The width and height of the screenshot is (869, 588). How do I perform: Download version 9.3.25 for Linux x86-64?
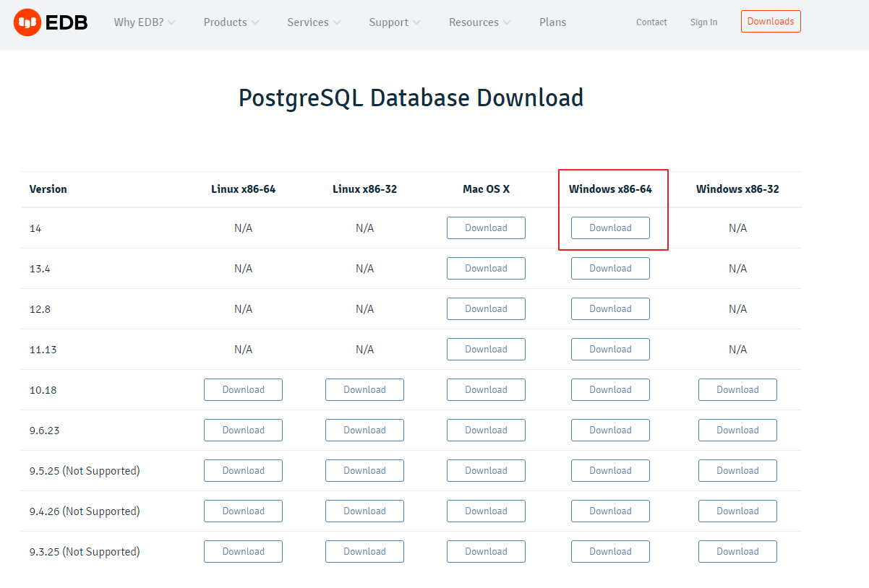tap(243, 551)
